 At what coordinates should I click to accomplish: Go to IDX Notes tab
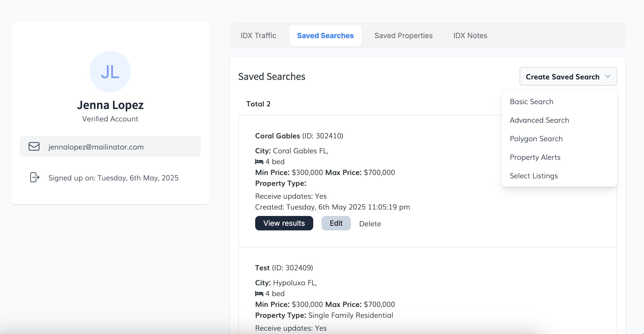point(470,36)
